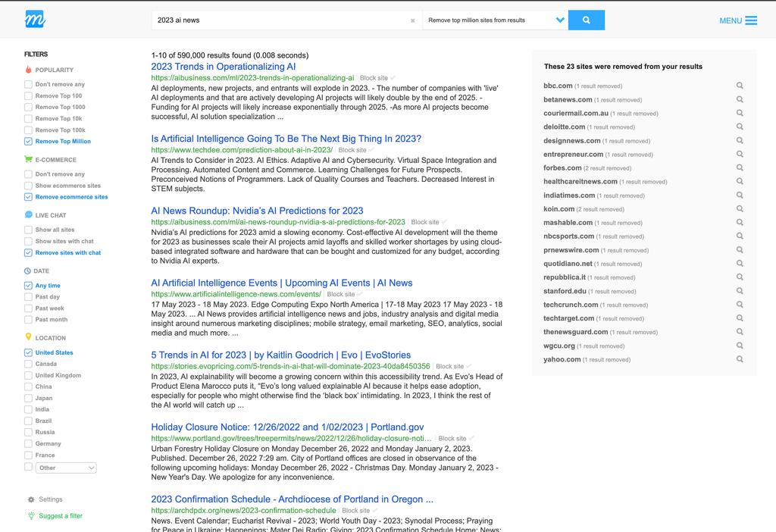Click magnifier icon next to designnews.com
776x532 pixels.
740,140
